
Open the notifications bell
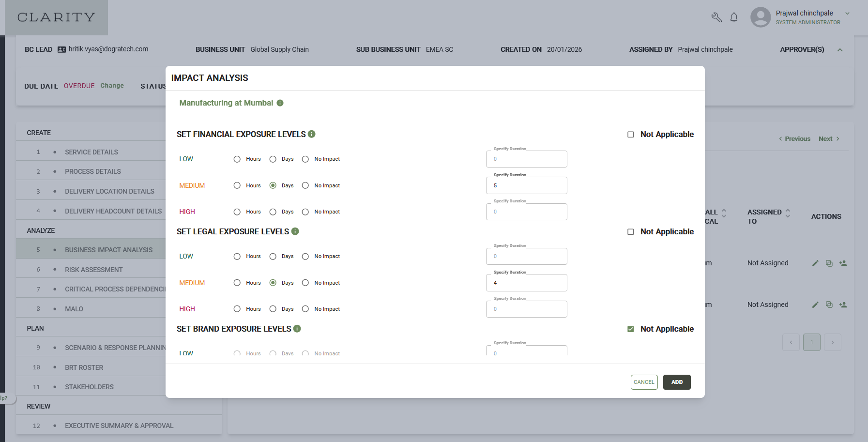(734, 17)
